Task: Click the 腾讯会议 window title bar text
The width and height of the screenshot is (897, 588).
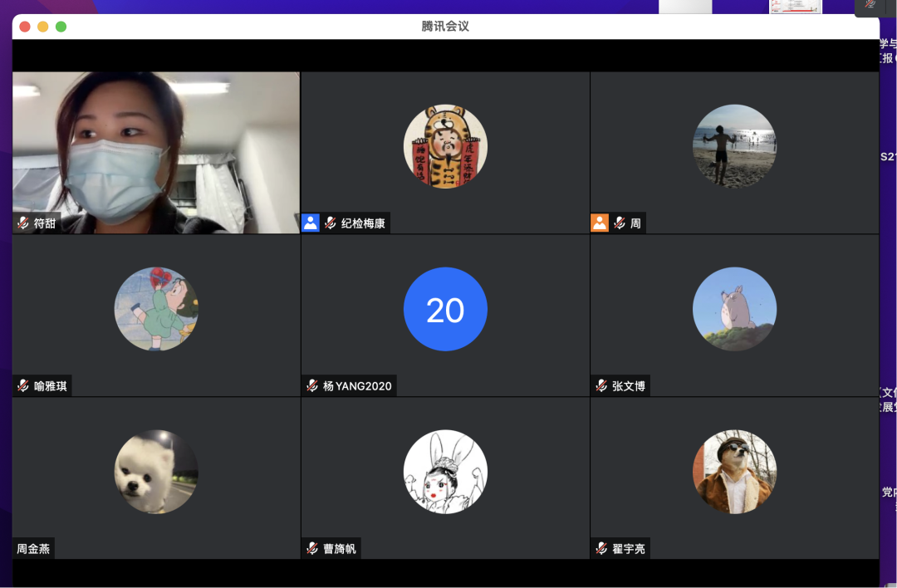Action: [445, 27]
